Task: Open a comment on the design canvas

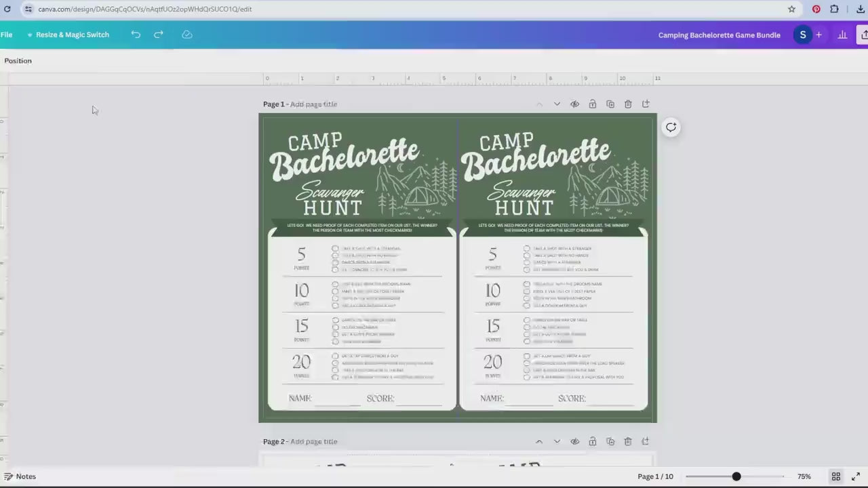Action: point(671,127)
